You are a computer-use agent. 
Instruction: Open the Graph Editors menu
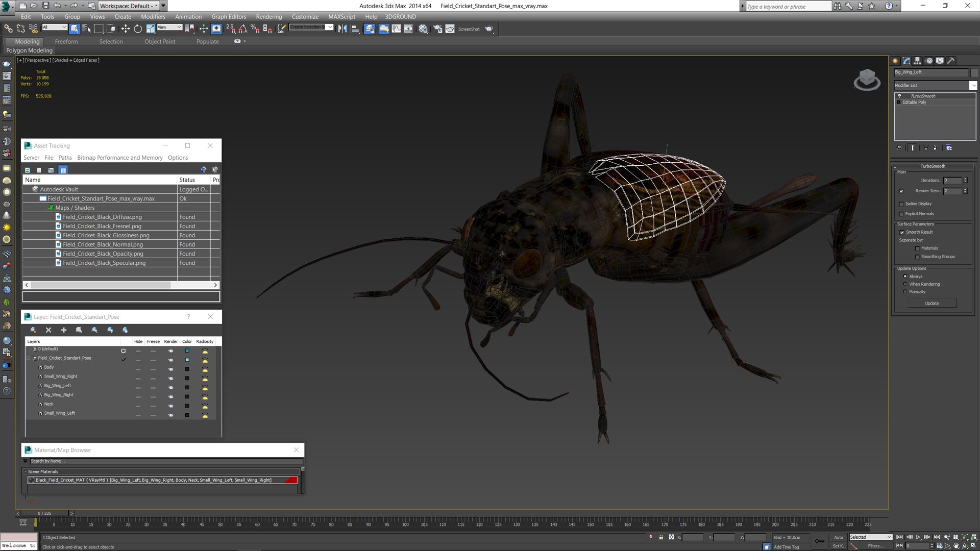point(229,17)
